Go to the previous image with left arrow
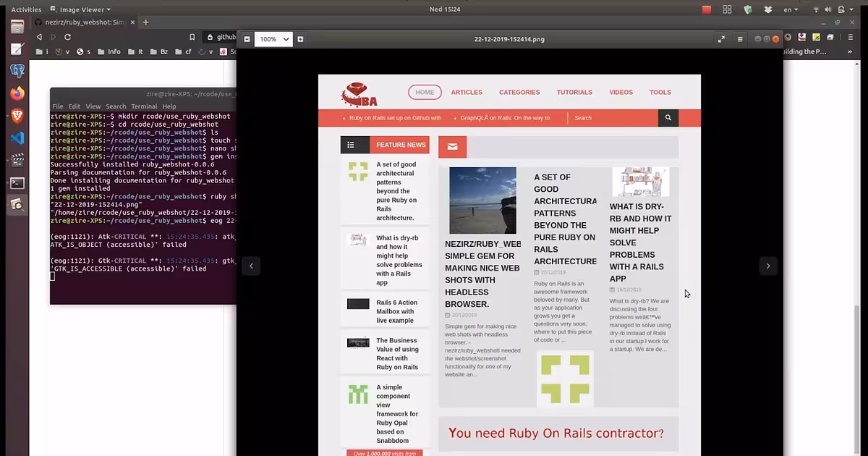 pyautogui.click(x=251, y=266)
